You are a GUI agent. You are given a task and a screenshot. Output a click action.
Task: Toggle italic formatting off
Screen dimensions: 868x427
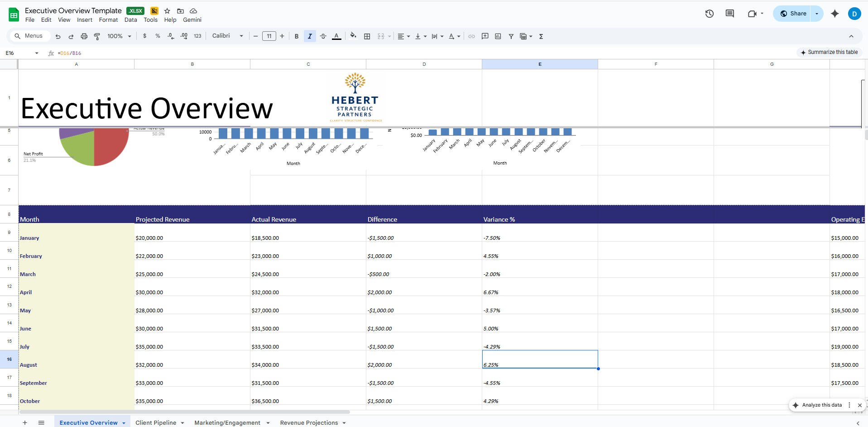pyautogui.click(x=310, y=36)
